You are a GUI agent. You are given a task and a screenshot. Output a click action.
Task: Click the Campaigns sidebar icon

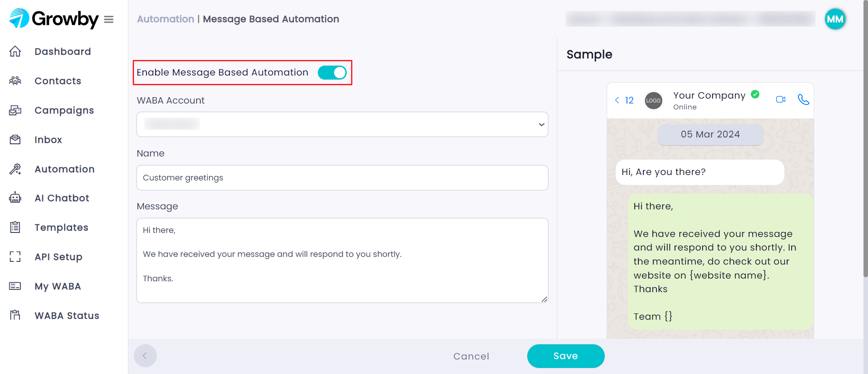point(15,110)
